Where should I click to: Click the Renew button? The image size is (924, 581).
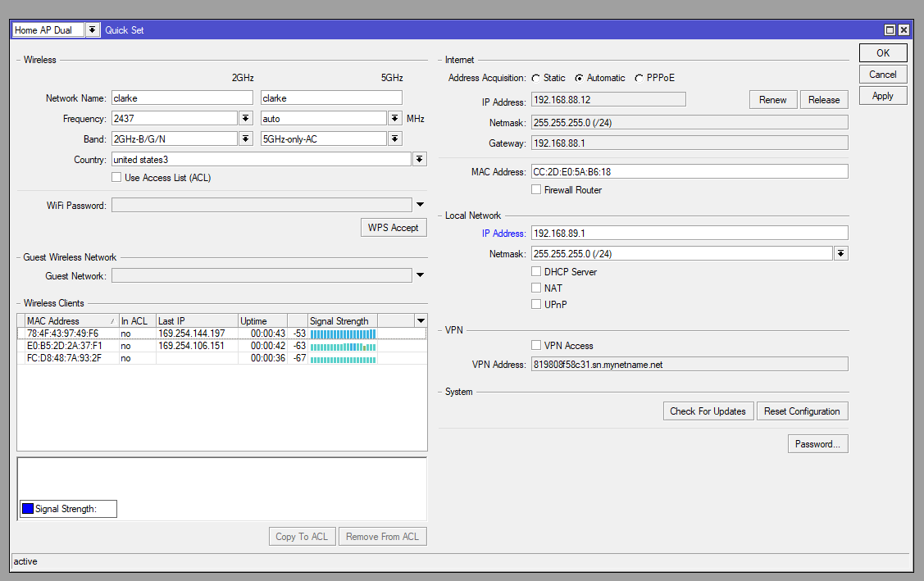[772, 100]
